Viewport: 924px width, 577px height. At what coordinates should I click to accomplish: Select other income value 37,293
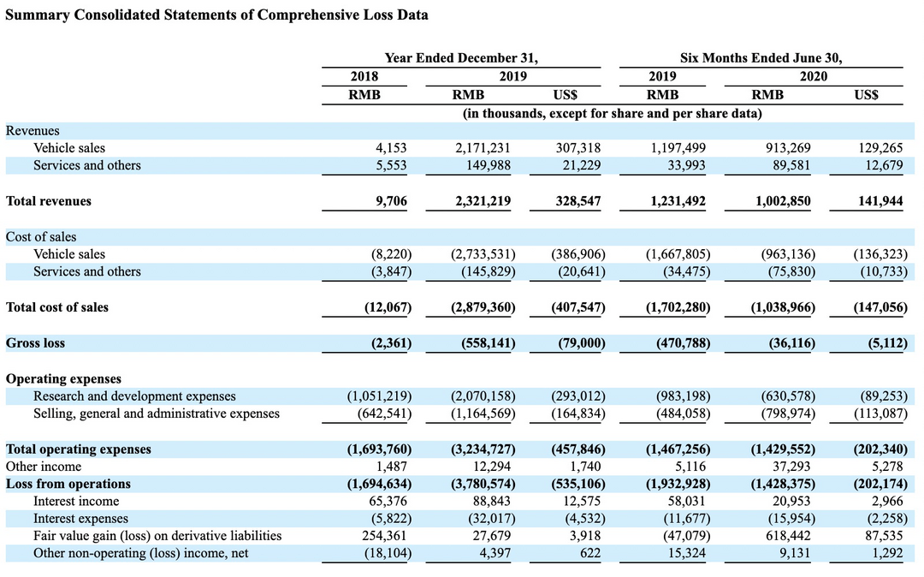(791, 467)
